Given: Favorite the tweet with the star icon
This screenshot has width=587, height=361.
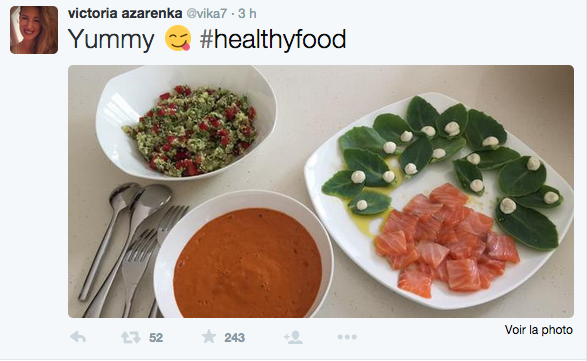Looking at the screenshot, I should point(209,337).
